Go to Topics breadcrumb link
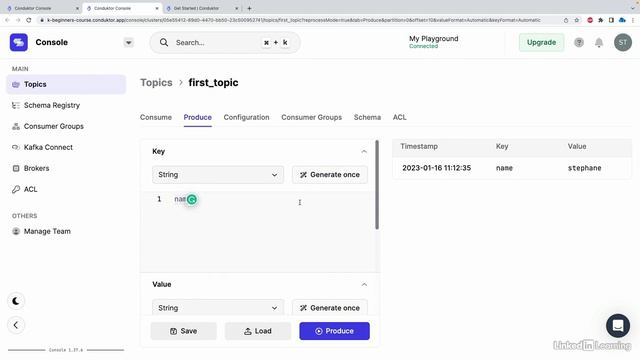 point(156,82)
